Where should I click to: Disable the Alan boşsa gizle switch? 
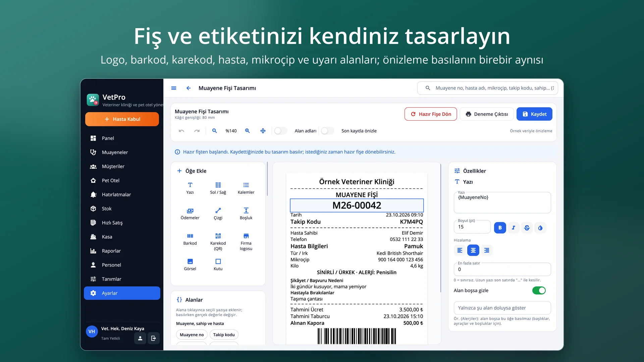tap(539, 290)
